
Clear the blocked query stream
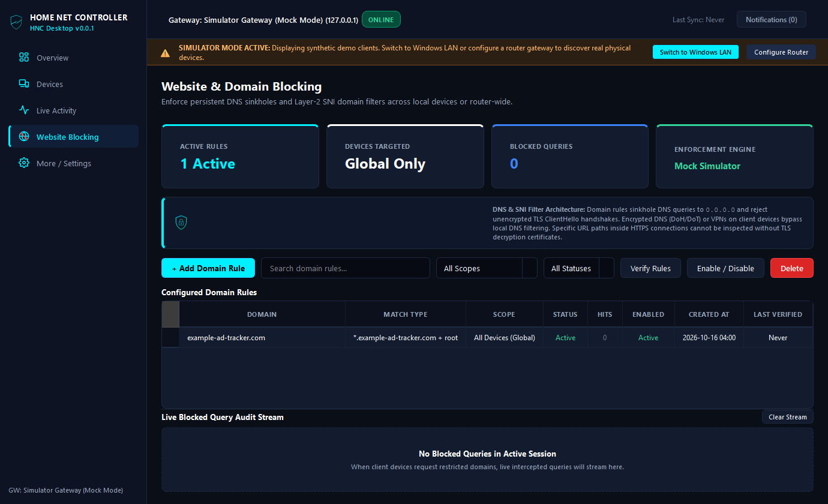[788, 417]
